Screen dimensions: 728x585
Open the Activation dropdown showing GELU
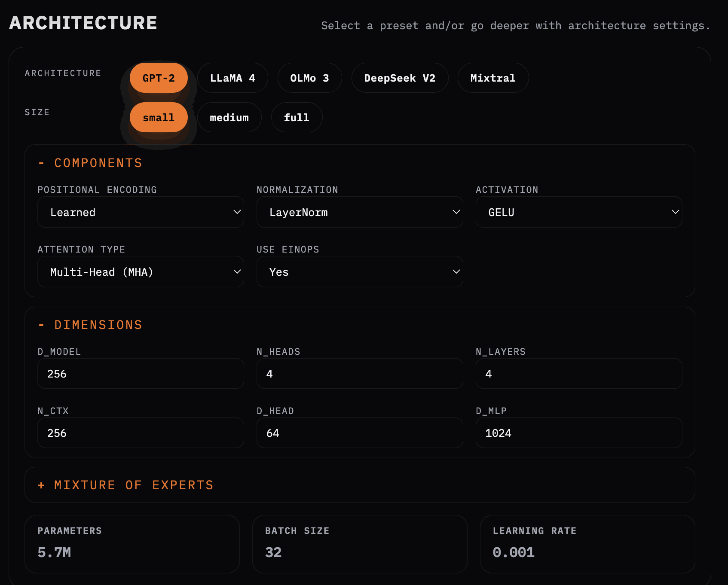pyautogui.click(x=578, y=212)
